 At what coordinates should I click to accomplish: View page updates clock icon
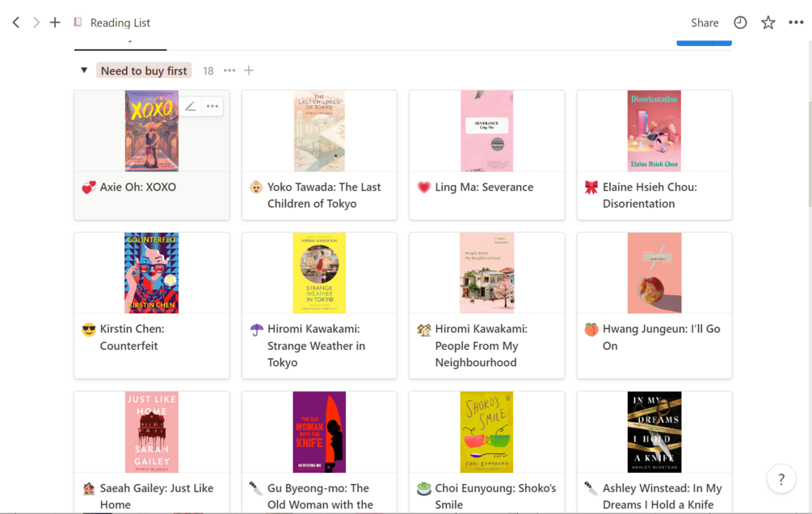pos(740,23)
